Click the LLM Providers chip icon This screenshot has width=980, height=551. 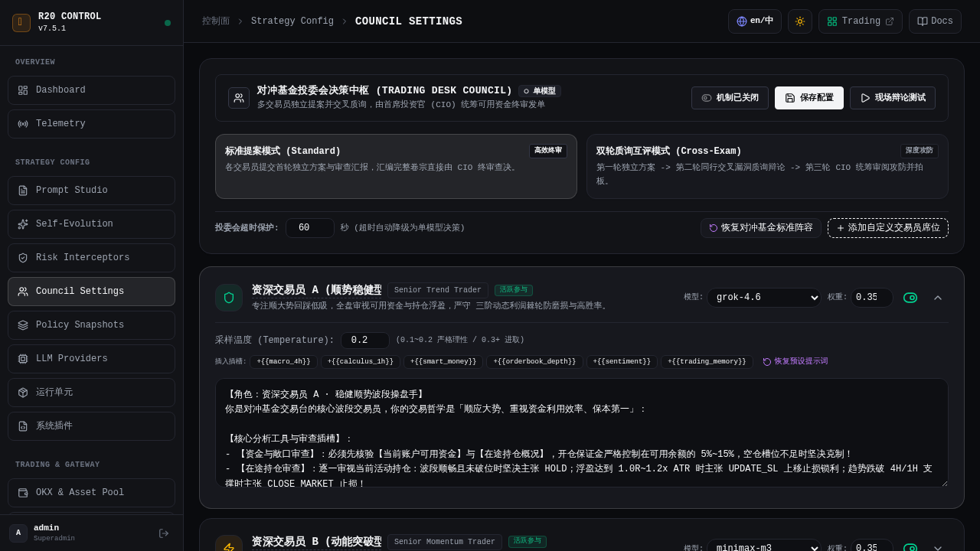[23, 359]
